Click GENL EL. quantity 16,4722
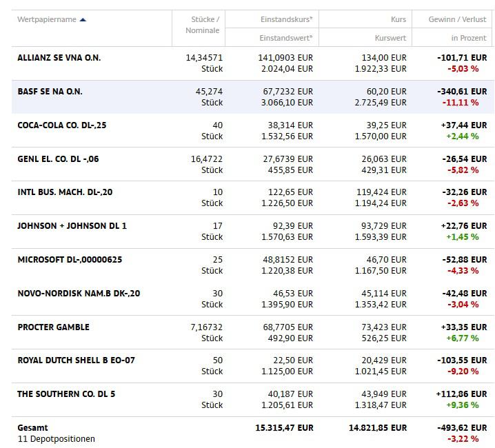 point(206,159)
